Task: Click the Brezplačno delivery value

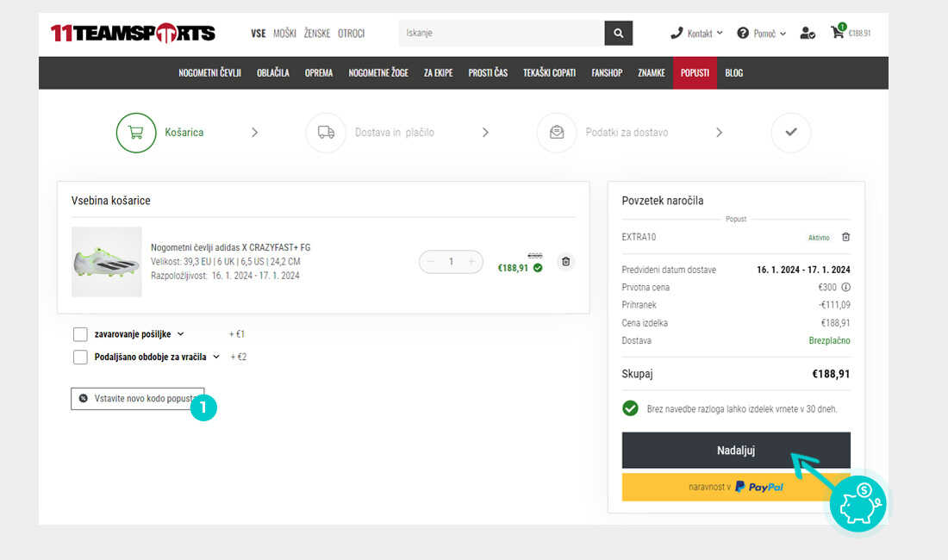Action: coord(829,340)
